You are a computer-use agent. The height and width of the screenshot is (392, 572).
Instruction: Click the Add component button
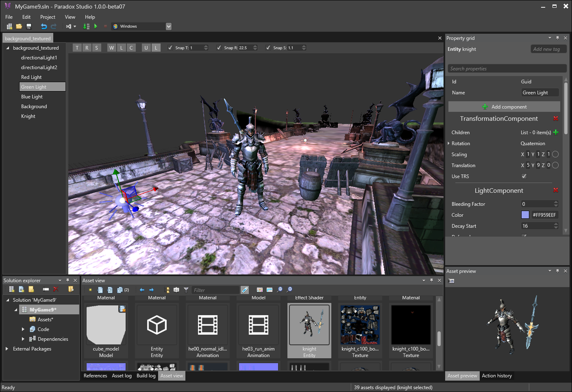(504, 107)
